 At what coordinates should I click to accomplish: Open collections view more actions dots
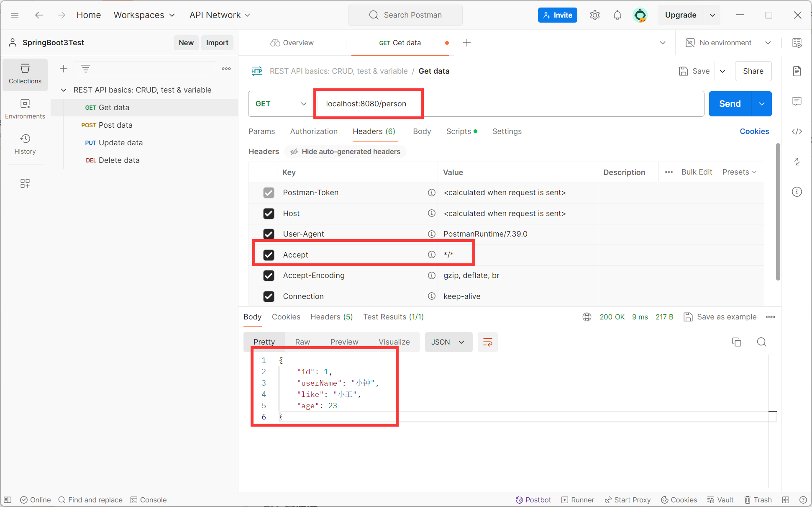click(226, 69)
